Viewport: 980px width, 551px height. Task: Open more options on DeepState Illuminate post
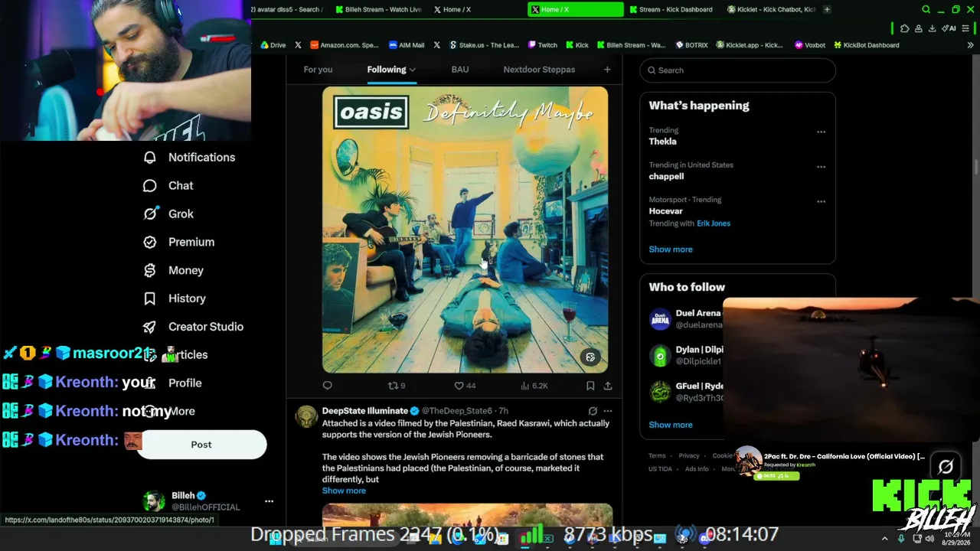pyautogui.click(x=608, y=411)
